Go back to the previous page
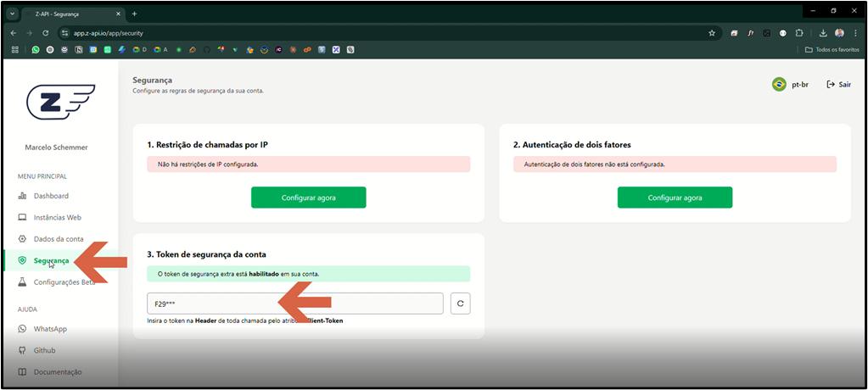868x390 pixels. pos(14,33)
